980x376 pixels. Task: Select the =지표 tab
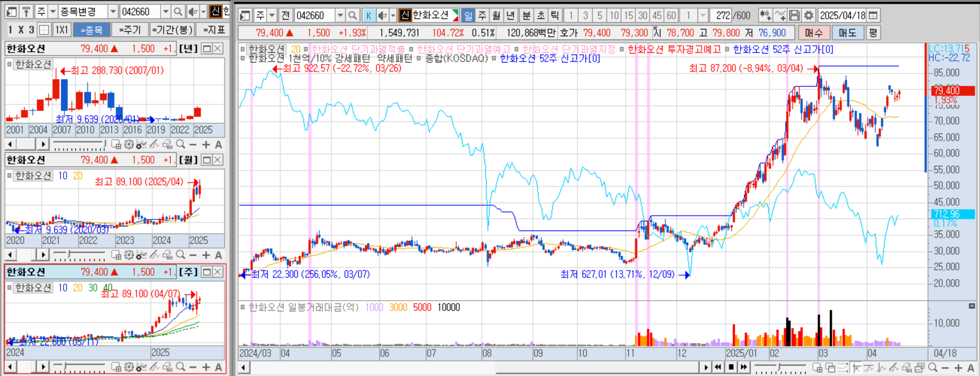pyautogui.click(x=214, y=30)
